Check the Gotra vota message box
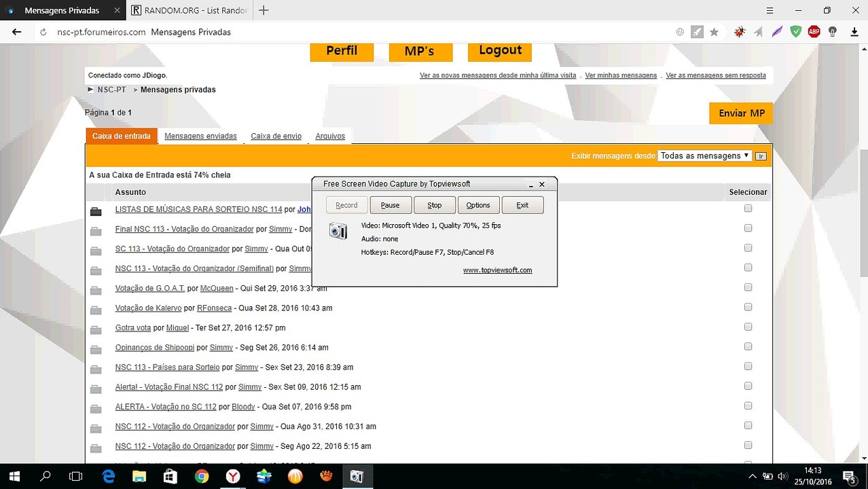This screenshot has height=489, width=868. pos(748,327)
